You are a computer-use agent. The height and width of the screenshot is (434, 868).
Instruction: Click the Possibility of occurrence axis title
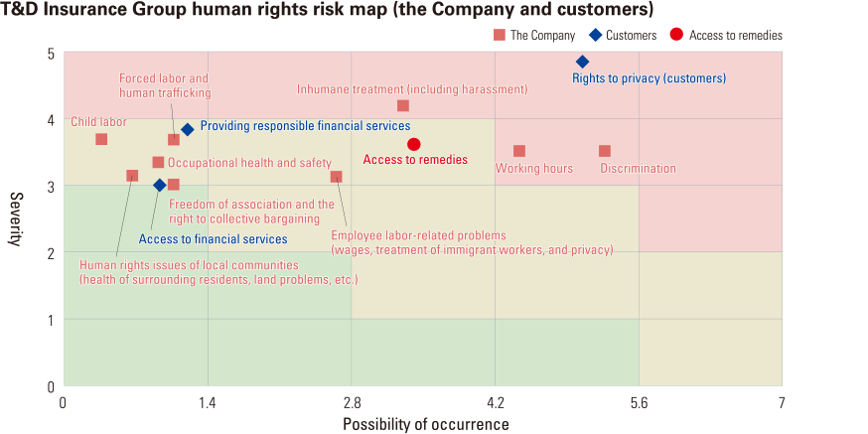pos(425,424)
